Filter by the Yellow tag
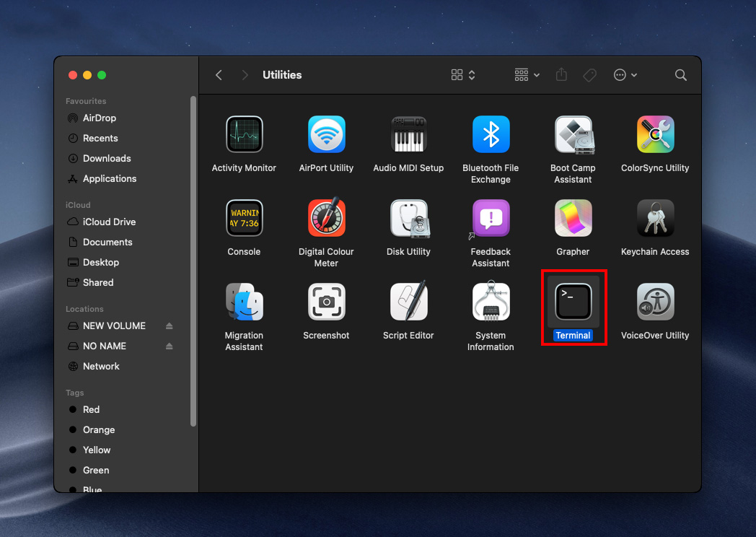This screenshot has height=537, width=756. pos(97,450)
